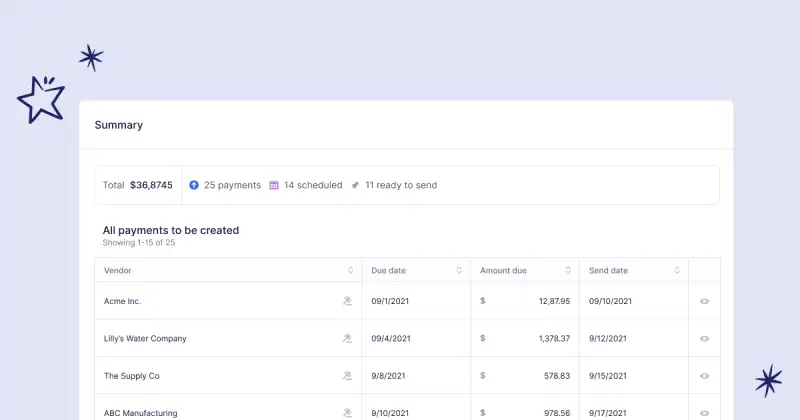800x420 pixels.
Task: Click the 12,87.95 amount due for Acme Inc.
Action: pos(553,301)
